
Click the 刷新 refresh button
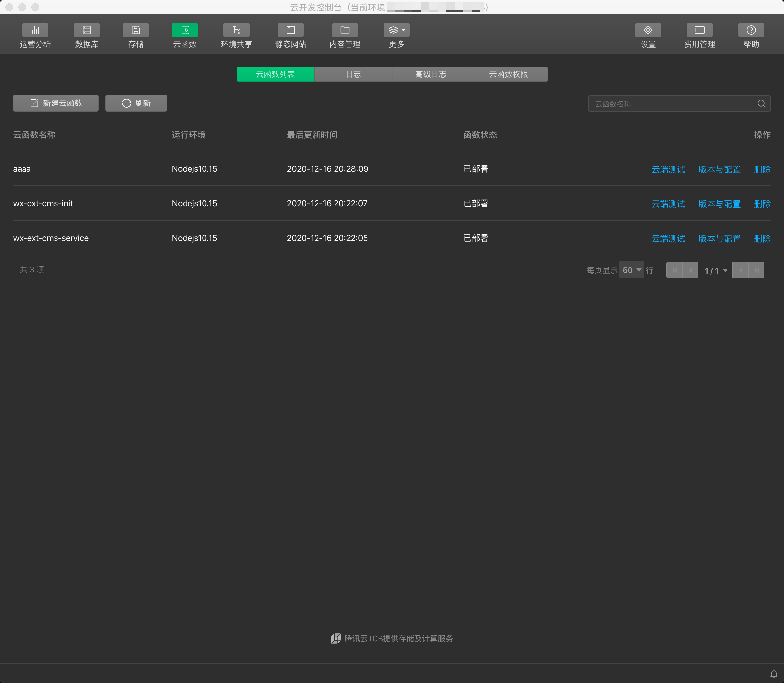pyautogui.click(x=136, y=103)
